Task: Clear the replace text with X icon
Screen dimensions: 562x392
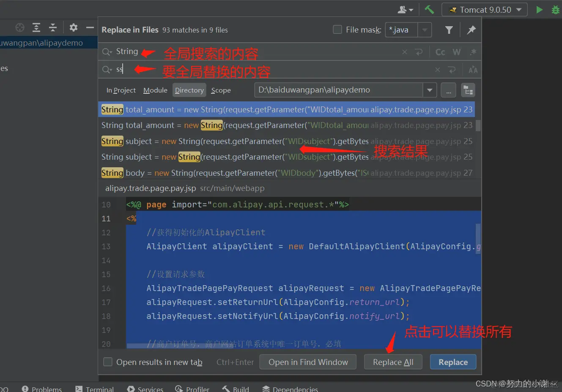Action: tap(438, 70)
